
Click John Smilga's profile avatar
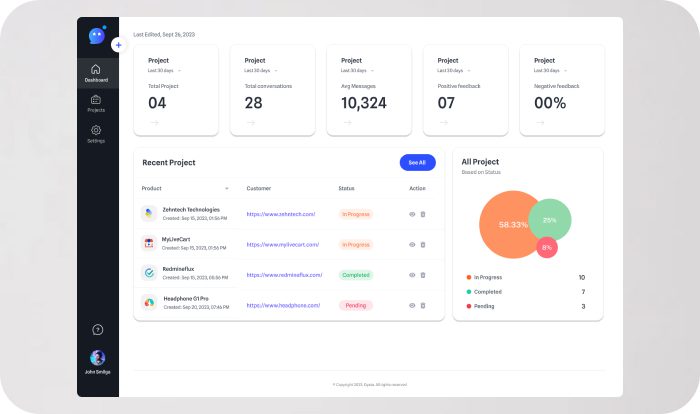click(97, 358)
